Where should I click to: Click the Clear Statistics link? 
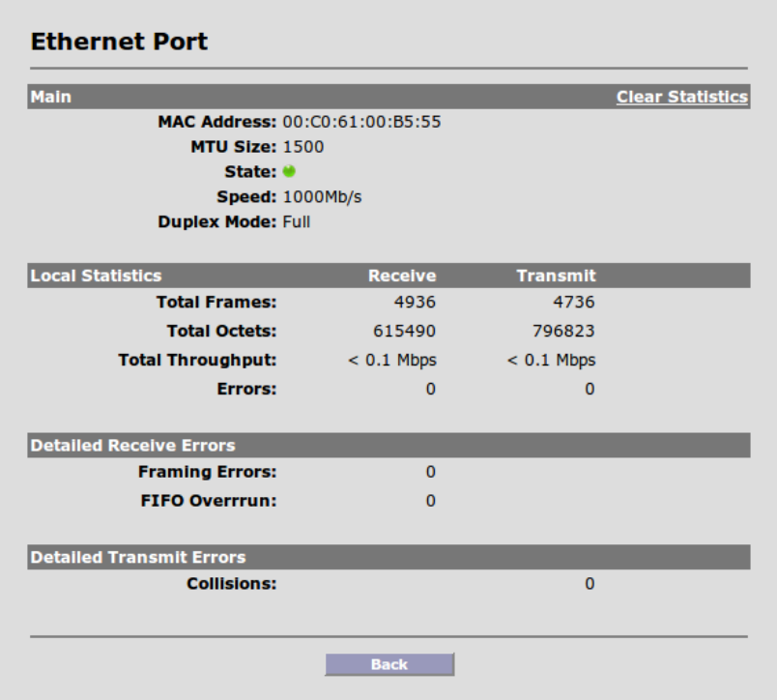coord(682,97)
